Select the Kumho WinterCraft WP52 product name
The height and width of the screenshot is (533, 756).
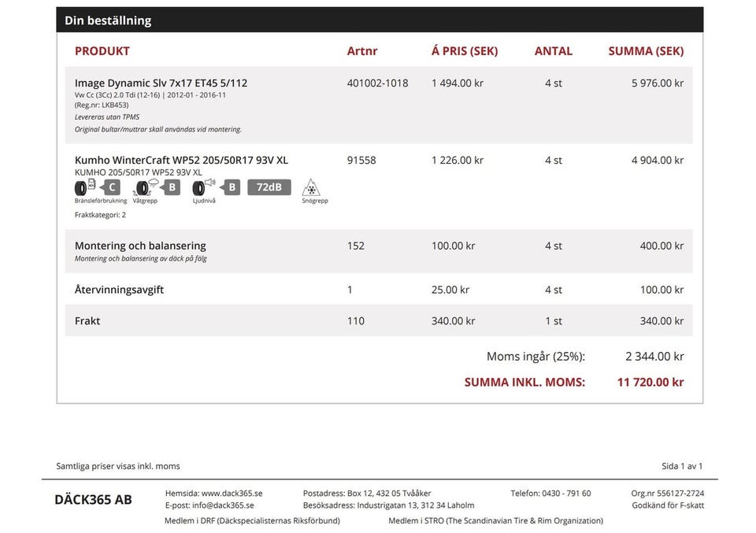(181, 160)
